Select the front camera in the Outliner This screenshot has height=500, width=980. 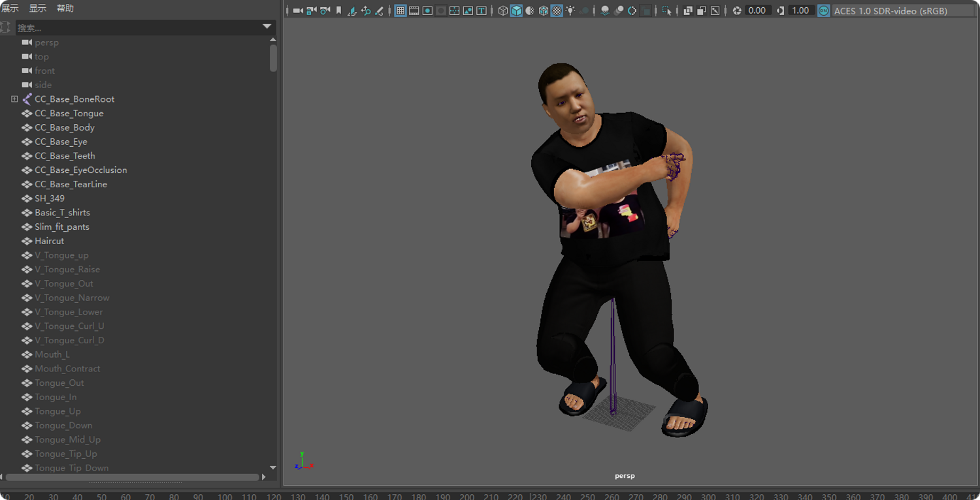coord(44,70)
